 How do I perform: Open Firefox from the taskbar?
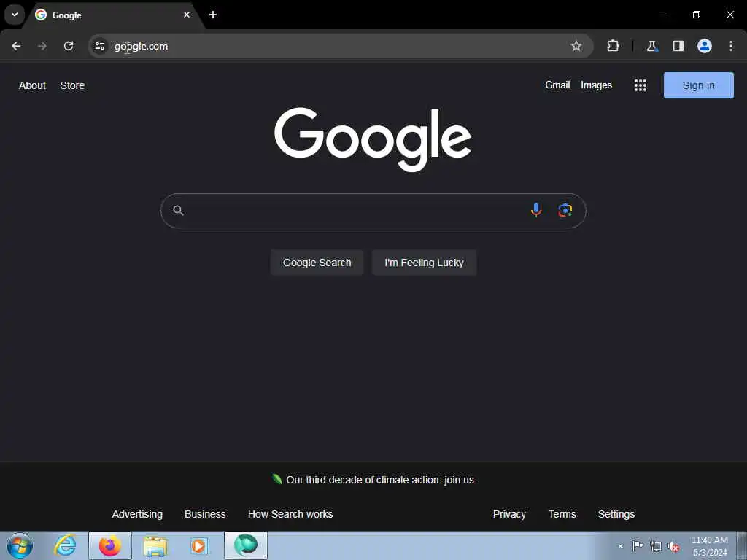110,545
